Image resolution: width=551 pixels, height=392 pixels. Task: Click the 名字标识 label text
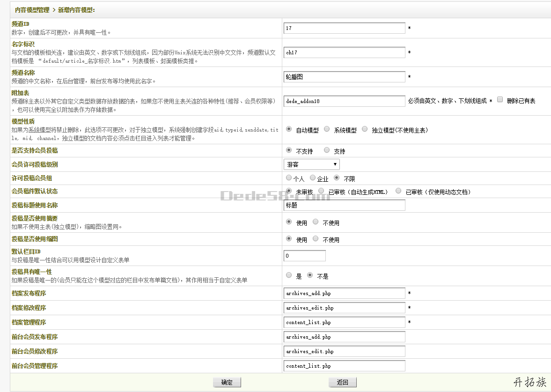click(x=23, y=44)
